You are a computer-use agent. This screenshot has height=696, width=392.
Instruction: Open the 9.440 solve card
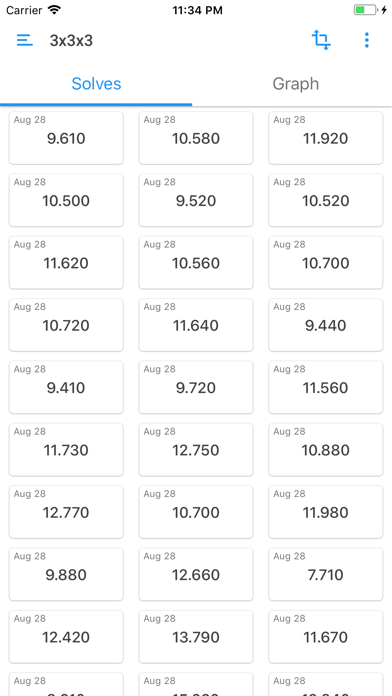click(325, 325)
